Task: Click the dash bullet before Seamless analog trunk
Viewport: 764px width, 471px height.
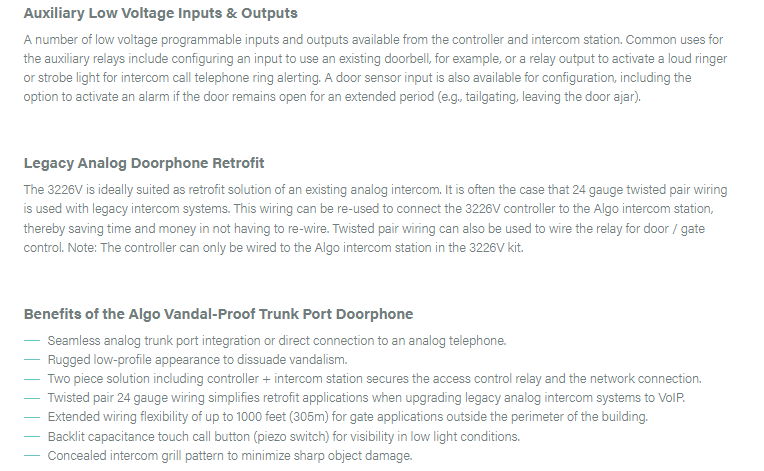Action: (x=32, y=340)
